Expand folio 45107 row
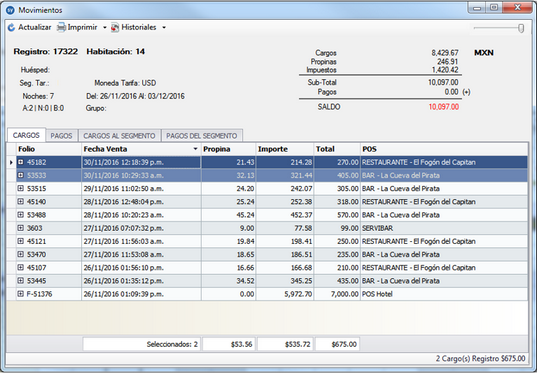 pyautogui.click(x=21, y=267)
